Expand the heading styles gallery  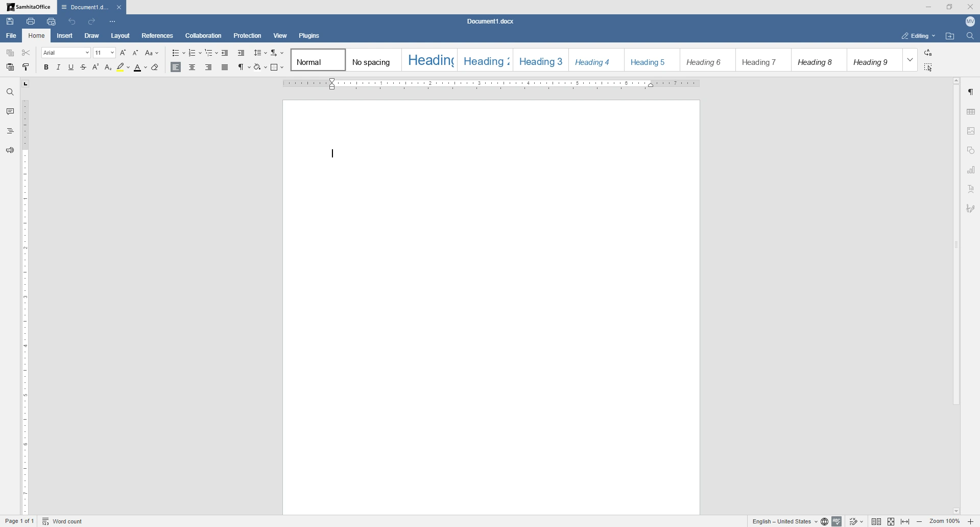click(x=911, y=60)
